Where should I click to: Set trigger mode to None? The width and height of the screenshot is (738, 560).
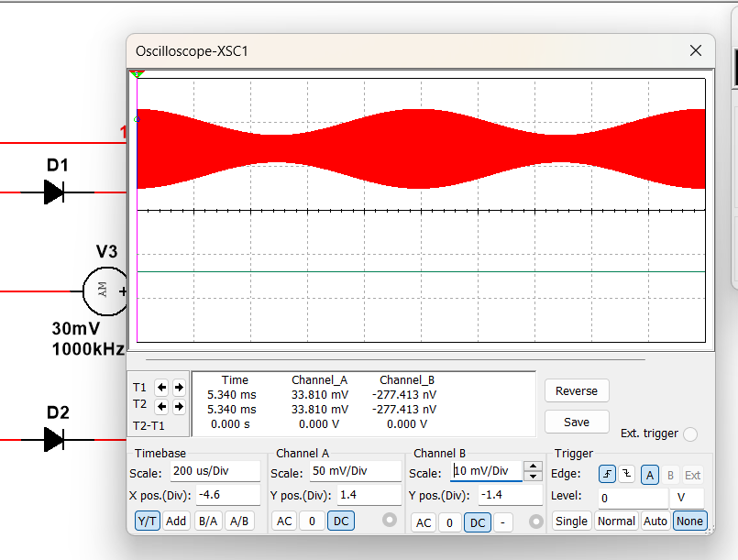tap(689, 521)
